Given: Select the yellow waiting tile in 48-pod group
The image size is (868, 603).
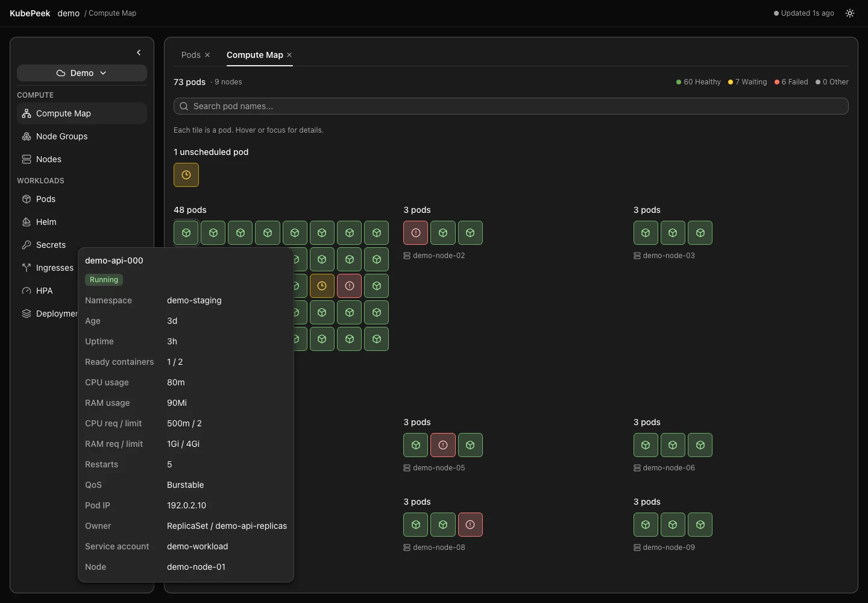Looking at the screenshot, I should point(322,286).
